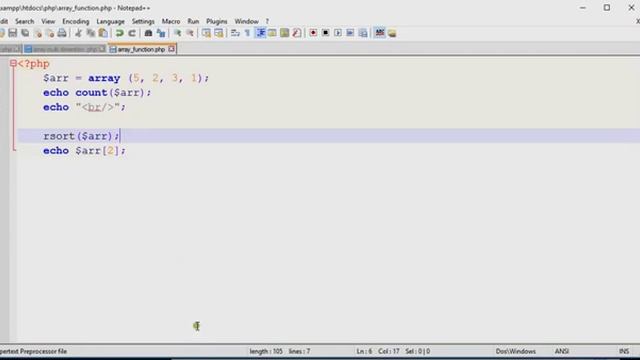Paste using the clipboard toolbar icon

[x=103, y=33]
